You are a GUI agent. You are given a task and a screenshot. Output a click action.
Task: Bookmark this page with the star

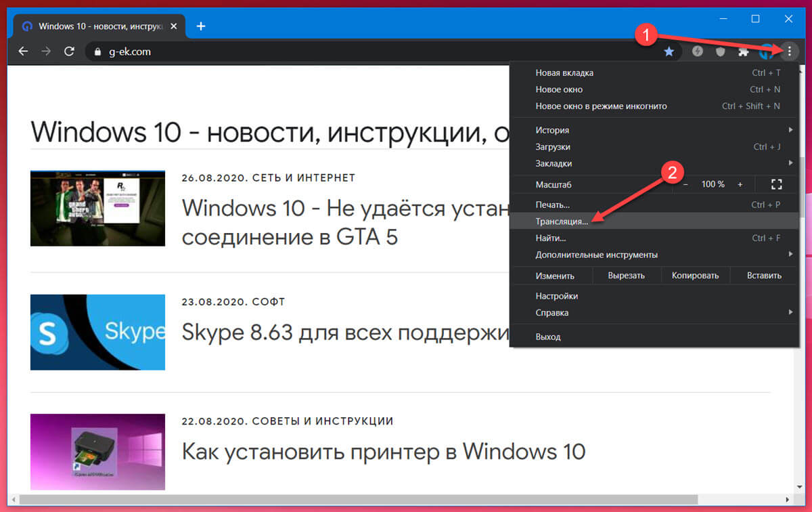click(x=669, y=51)
